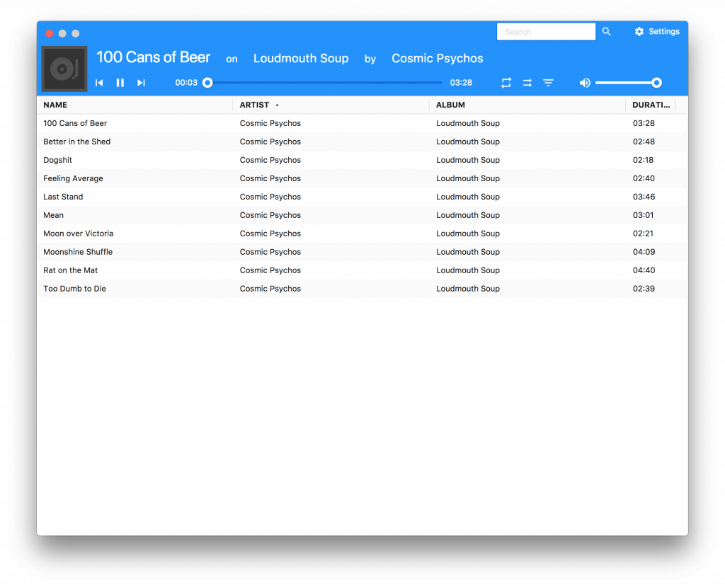
Task: Select the song 'Last Stand'
Action: 63,197
